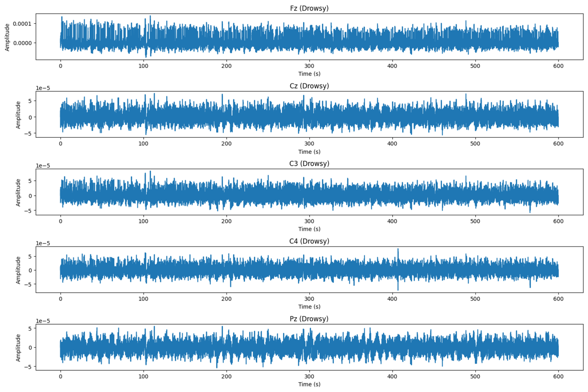
Task: Click the C3 (Drowsy) subplot title
Action: pos(309,163)
